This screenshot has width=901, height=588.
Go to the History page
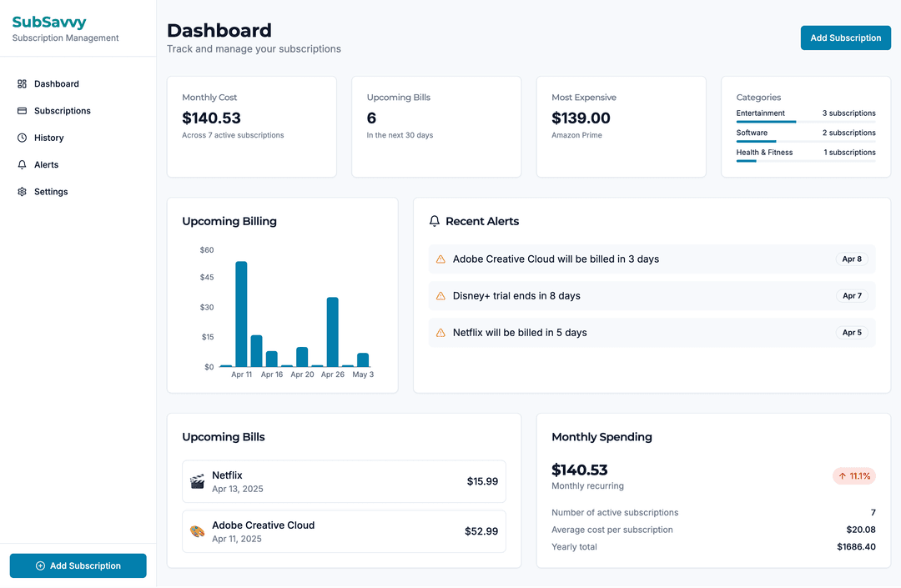48,138
